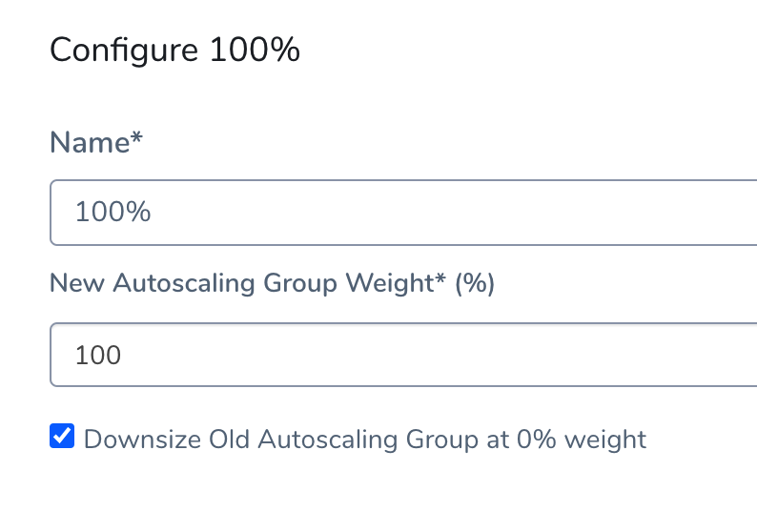Toggle the blue checkmark box off
This screenshot has height=532, width=757.
click(62, 436)
